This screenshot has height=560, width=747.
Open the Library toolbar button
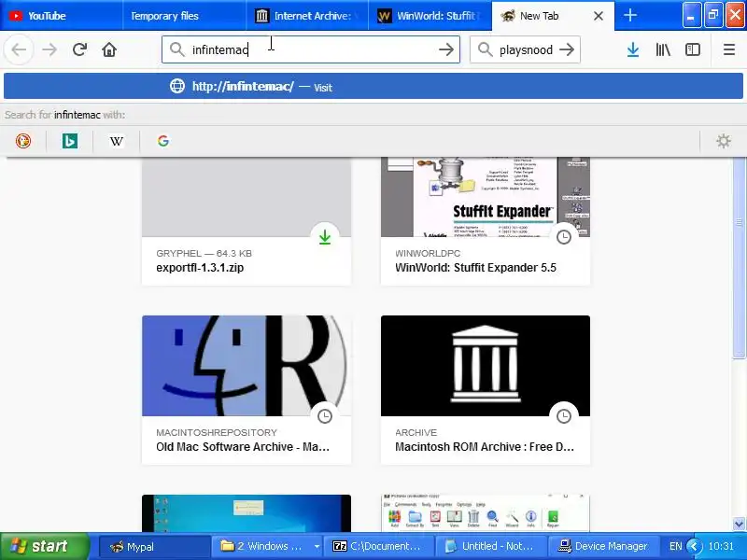[663, 49]
